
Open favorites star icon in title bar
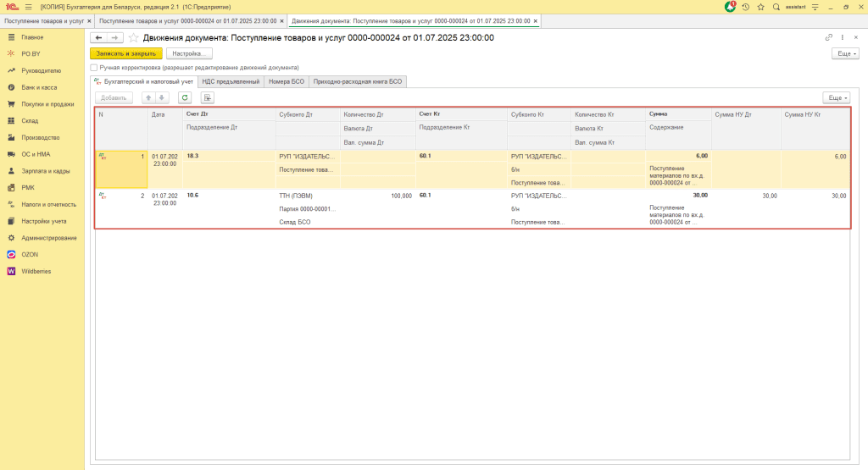coord(760,7)
